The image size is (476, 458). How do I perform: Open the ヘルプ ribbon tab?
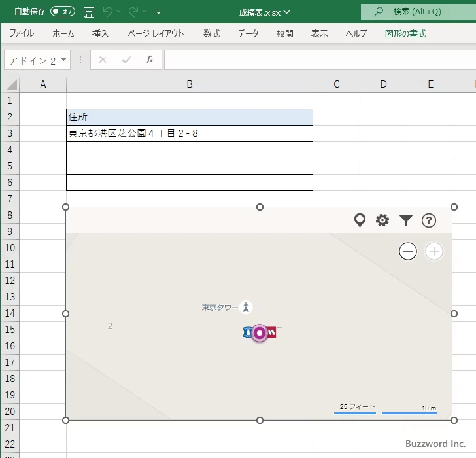click(x=356, y=33)
